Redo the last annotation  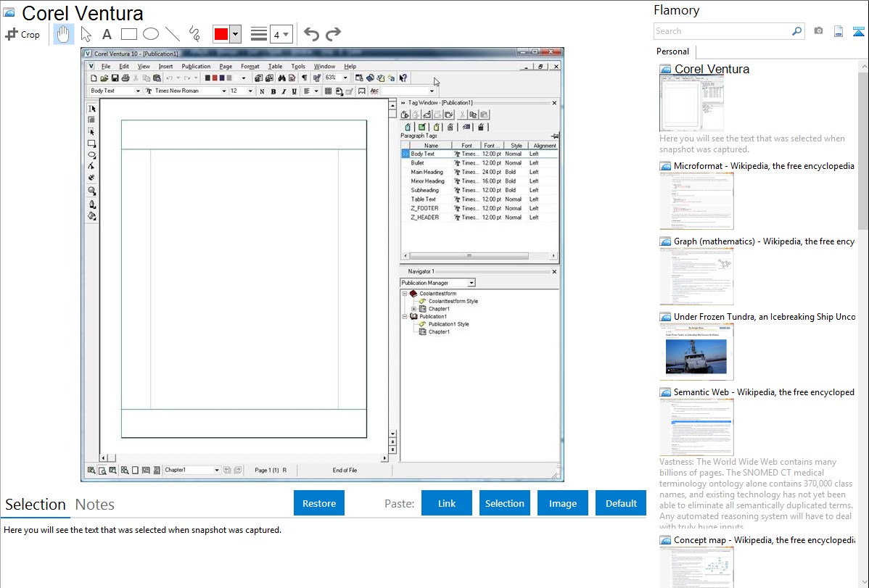[x=333, y=34]
